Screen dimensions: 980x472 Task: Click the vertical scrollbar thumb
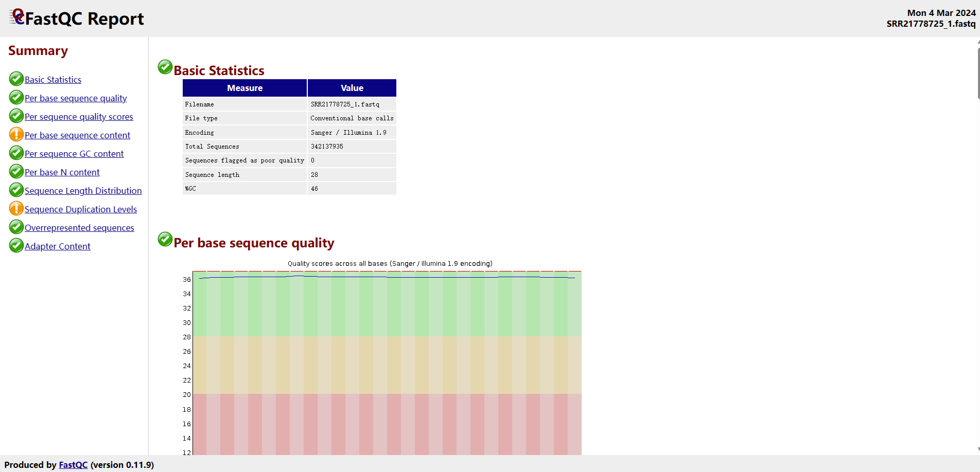[x=978, y=74]
